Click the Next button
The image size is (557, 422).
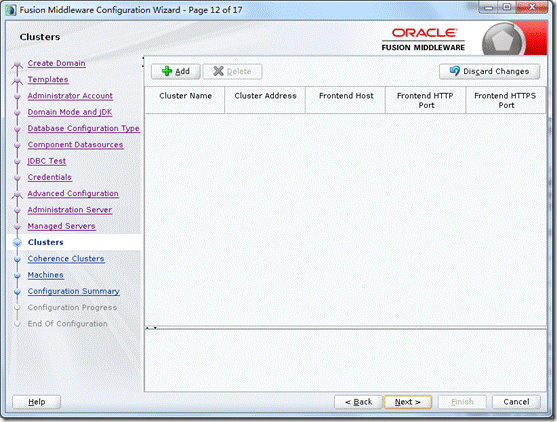click(x=408, y=402)
